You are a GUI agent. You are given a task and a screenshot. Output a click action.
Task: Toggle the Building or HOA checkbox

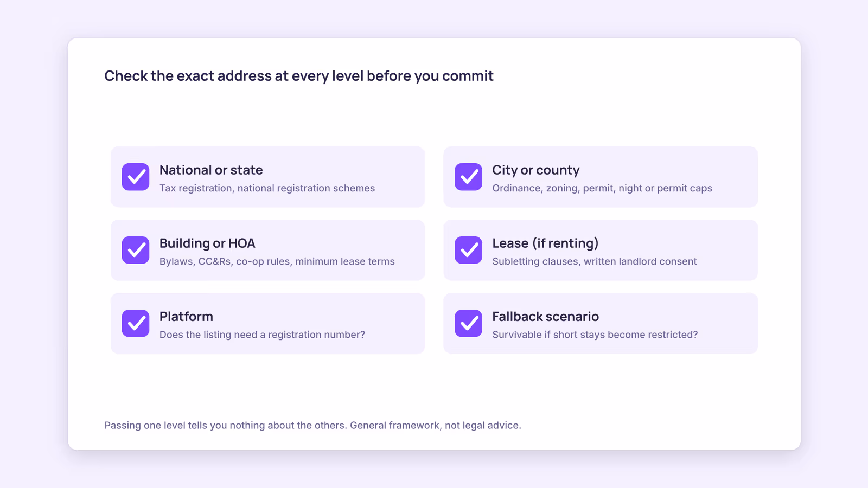[136, 250]
